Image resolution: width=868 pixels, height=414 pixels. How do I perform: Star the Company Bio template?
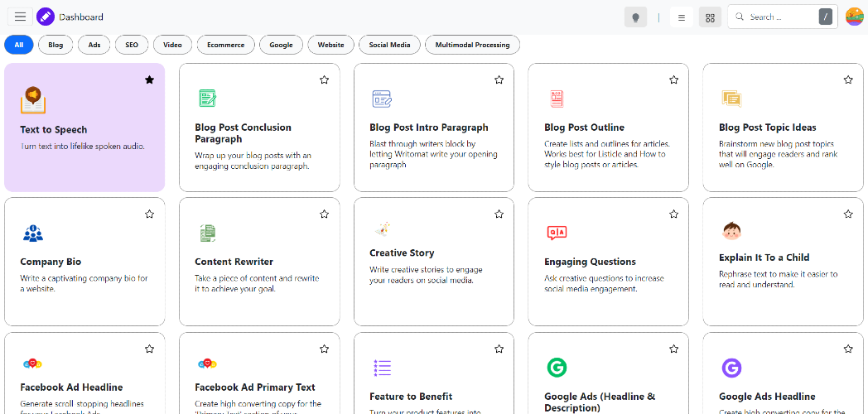point(149,214)
